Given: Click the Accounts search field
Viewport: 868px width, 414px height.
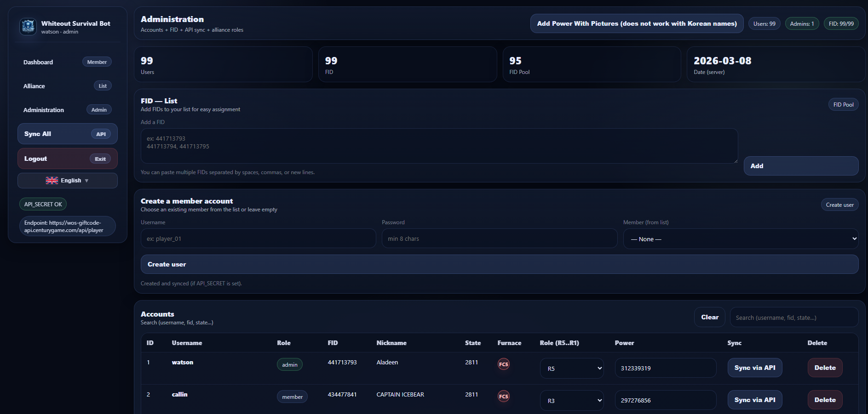Looking at the screenshot, I should [794, 317].
